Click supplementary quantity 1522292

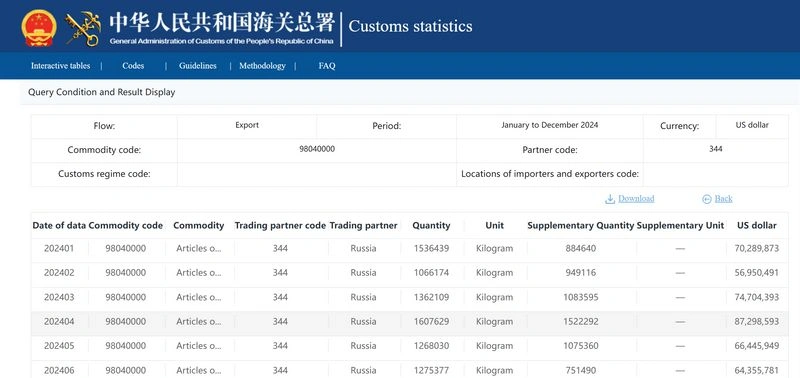click(x=581, y=322)
